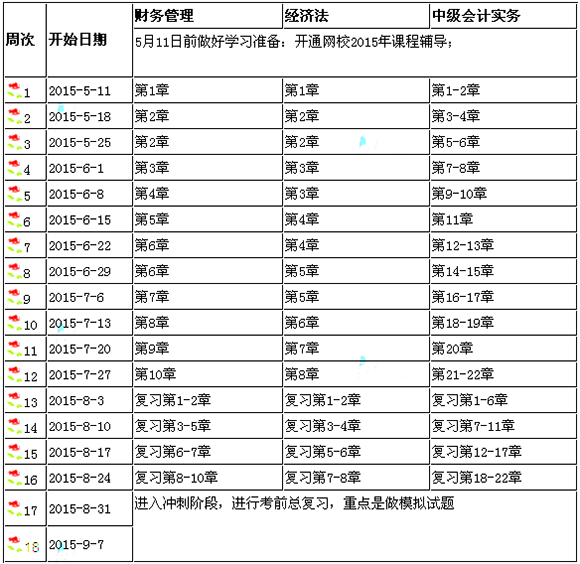The image size is (580, 564).
Task: Click the 5月11日前做好学习准备 note row
Action: (x=354, y=53)
